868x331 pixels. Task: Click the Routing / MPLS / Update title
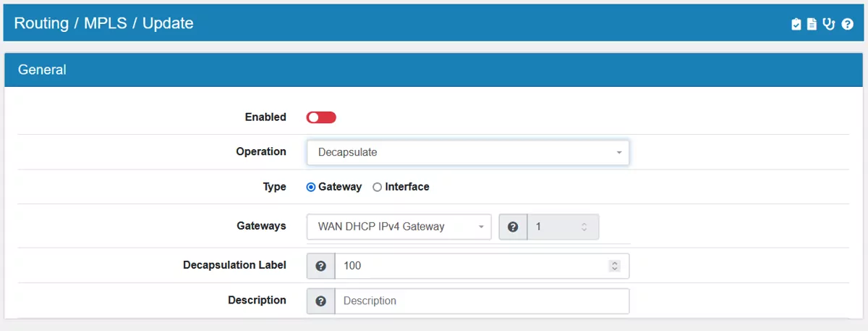click(103, 23)
